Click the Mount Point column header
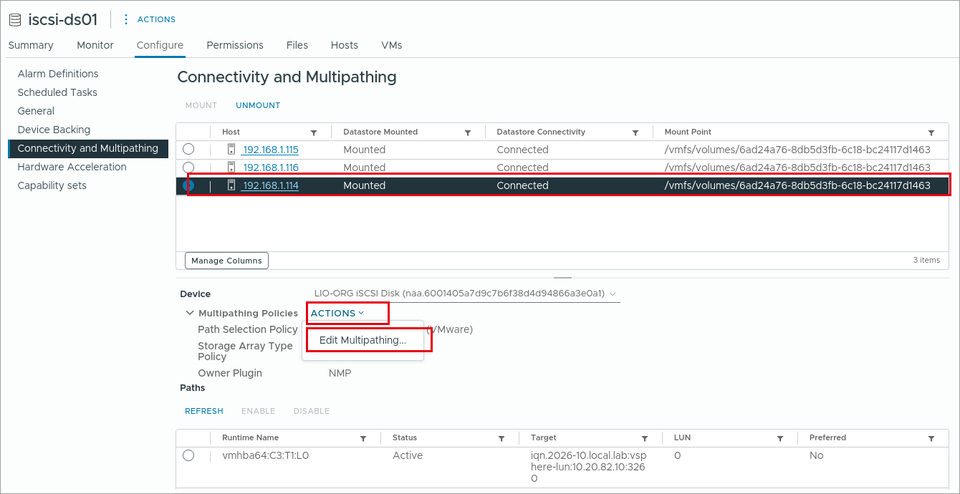The height and width of the screenshot is (494, 960). (x=688, y=132)
